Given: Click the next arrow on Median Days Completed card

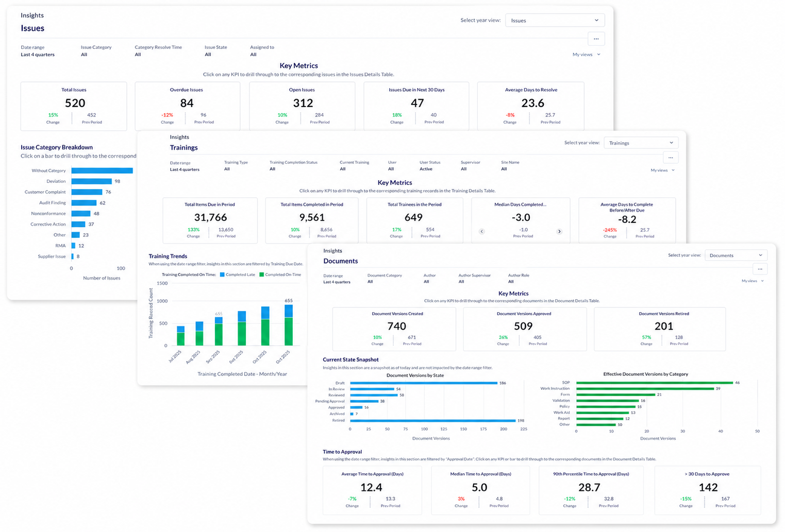Looking at the screenshot, I should point(559,231).
